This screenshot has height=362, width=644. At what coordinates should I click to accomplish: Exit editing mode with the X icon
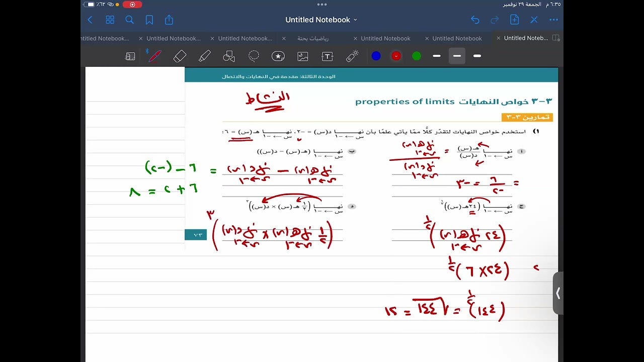point(534,20)
